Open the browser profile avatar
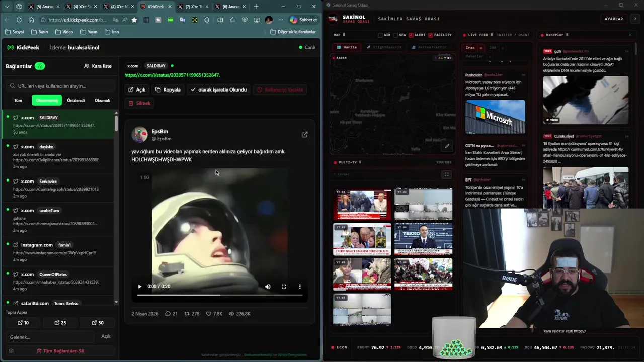The image size is (644, 362). point(269,20)
